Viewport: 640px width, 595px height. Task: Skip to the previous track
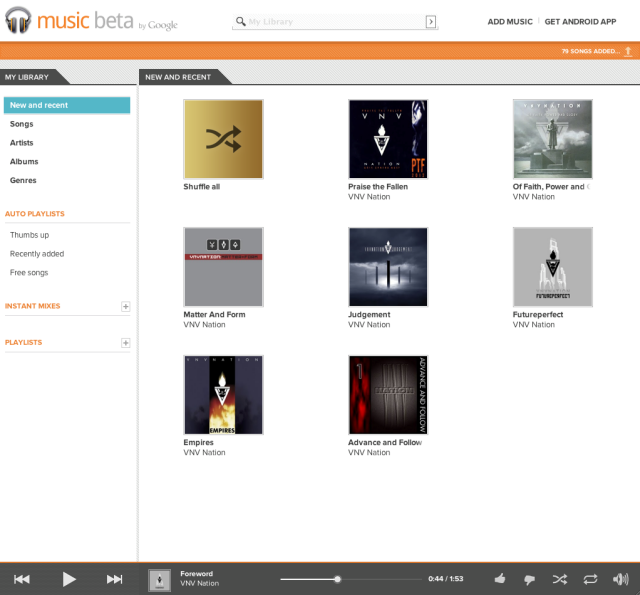[x=22, y=579]
